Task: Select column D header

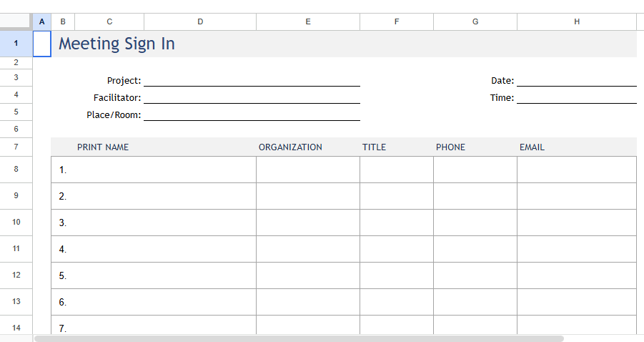Action: (x=200, y=21)
